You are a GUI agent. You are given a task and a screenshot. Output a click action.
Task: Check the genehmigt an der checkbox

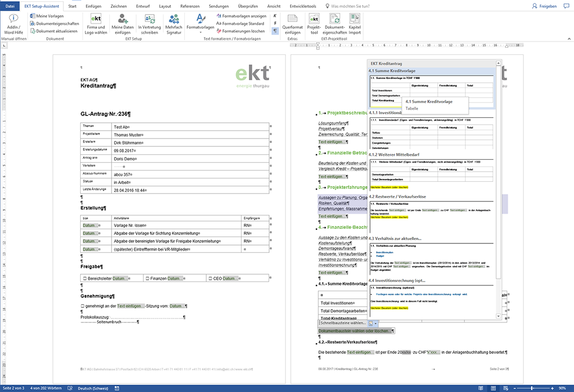(x=82, y=306)
